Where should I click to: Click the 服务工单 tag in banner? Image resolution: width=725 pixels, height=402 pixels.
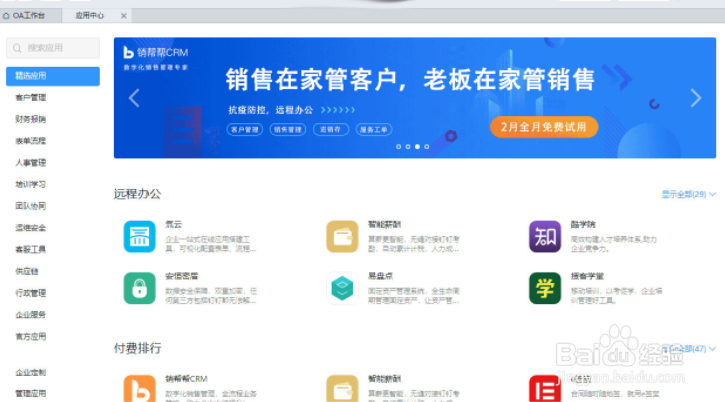[374, 130]
